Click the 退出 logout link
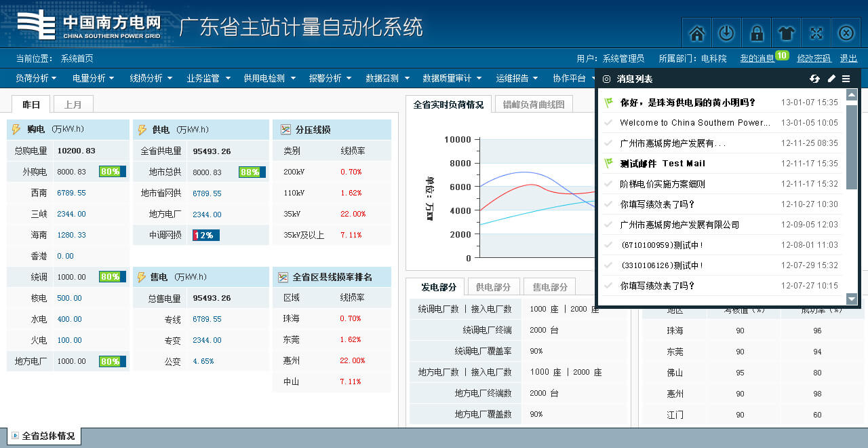Screen dimensions: 868x448 point(848,58)
